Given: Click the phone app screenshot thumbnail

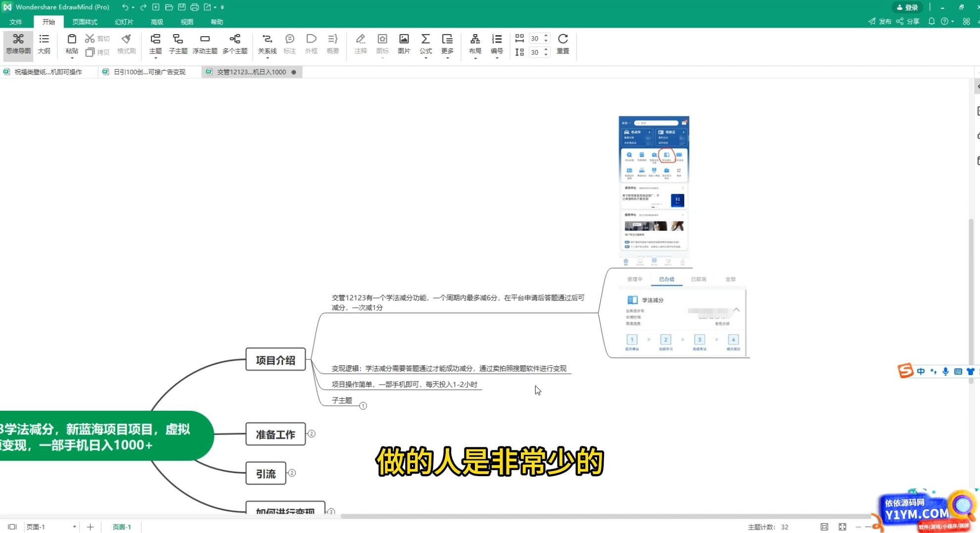Looking at the screenshot, I should [654, 192].
